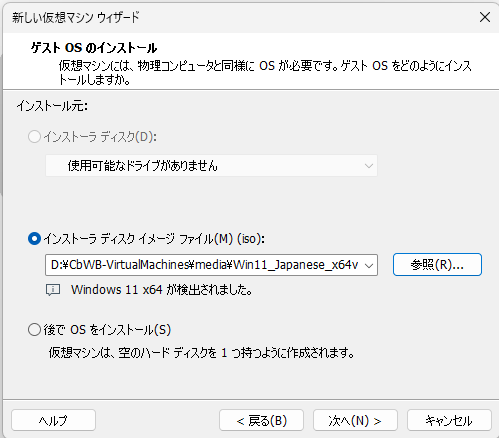Image resolution: width=499 pixels, height=438 pixels.
Task: Close the New Virtual Machine Wizard window
Action: (x=485, y=17)
